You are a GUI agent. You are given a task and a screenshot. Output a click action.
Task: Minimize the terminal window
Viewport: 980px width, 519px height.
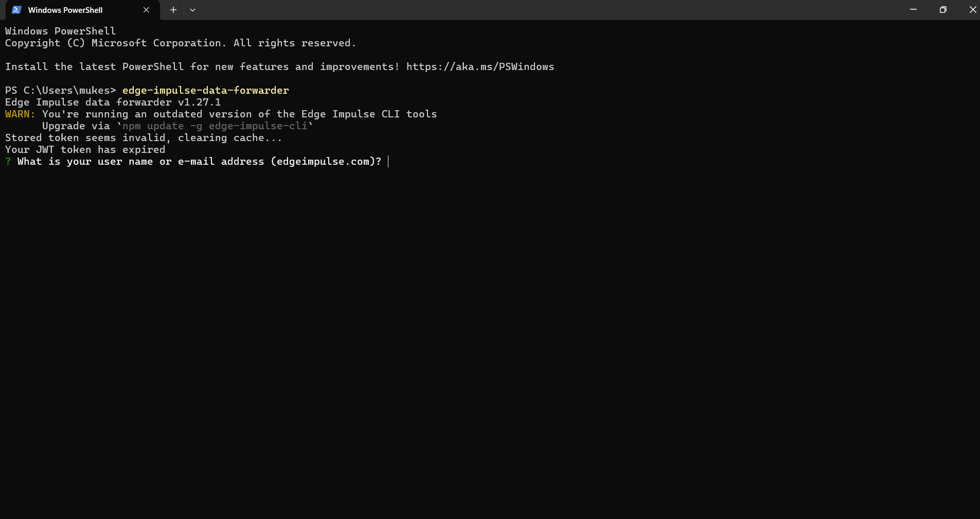[913, 10]
